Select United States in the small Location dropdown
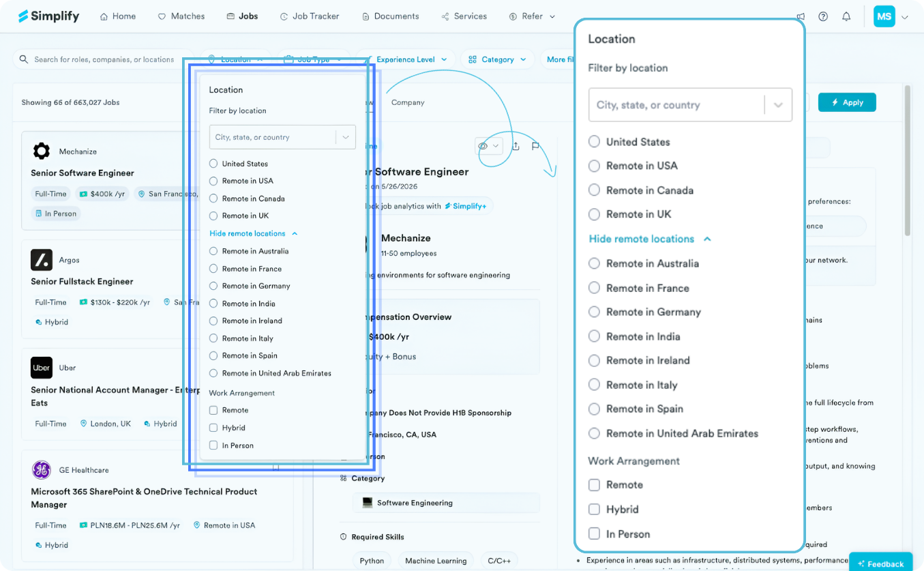 coord(213,164)
